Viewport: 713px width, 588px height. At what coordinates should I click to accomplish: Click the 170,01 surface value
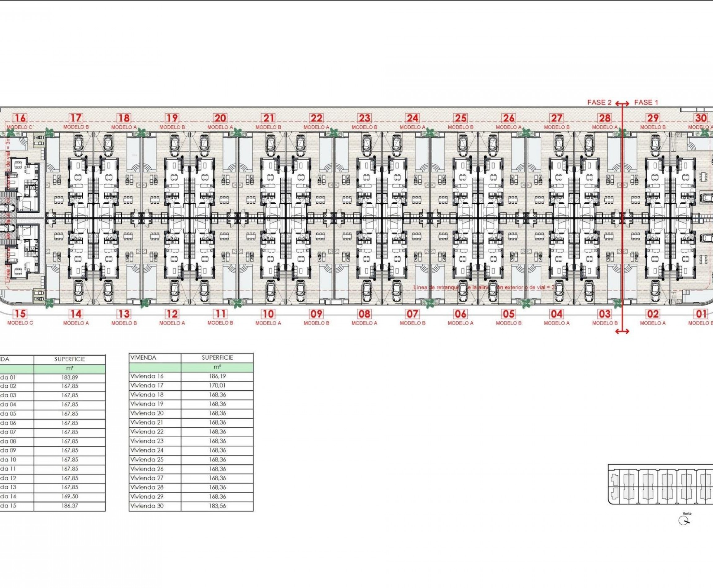[217, 385]
